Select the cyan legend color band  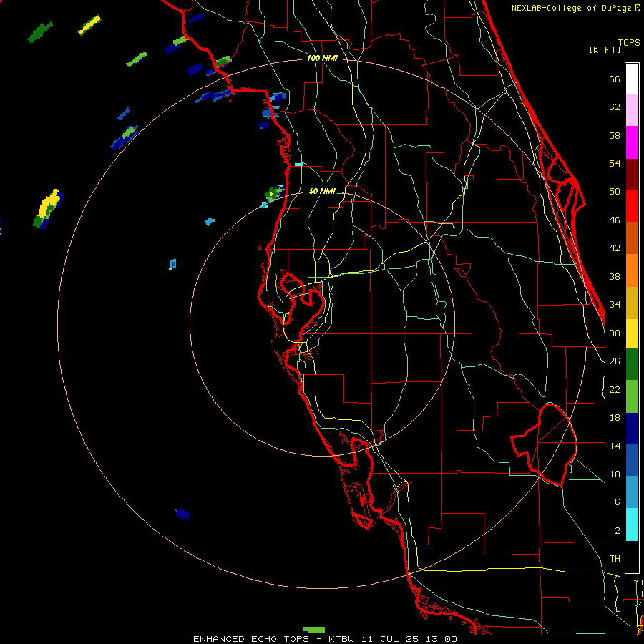[x=632, y=525]
